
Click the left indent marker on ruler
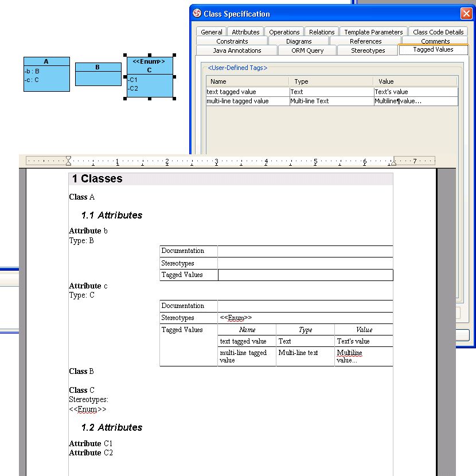[x=69, y=161]
